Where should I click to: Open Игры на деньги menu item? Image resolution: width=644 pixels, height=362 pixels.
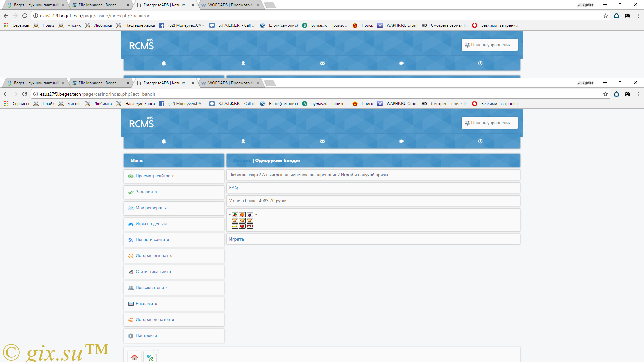[x=174, y=224]
